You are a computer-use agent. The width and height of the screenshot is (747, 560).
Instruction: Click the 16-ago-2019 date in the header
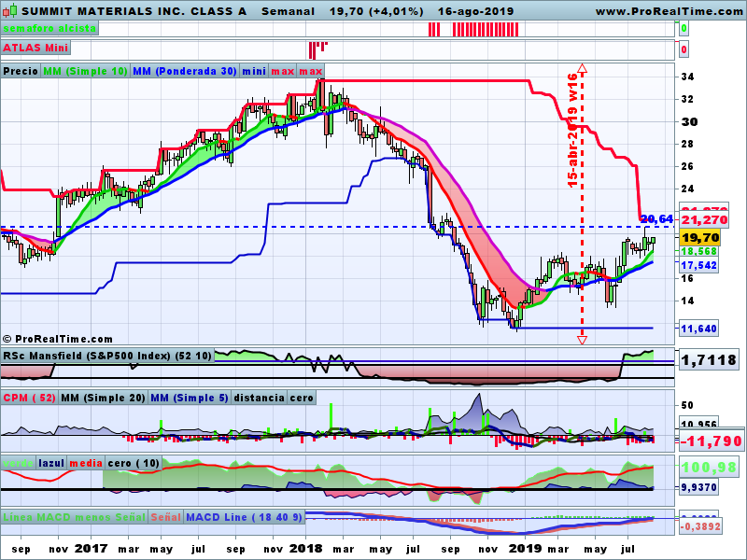pos(475,11)
